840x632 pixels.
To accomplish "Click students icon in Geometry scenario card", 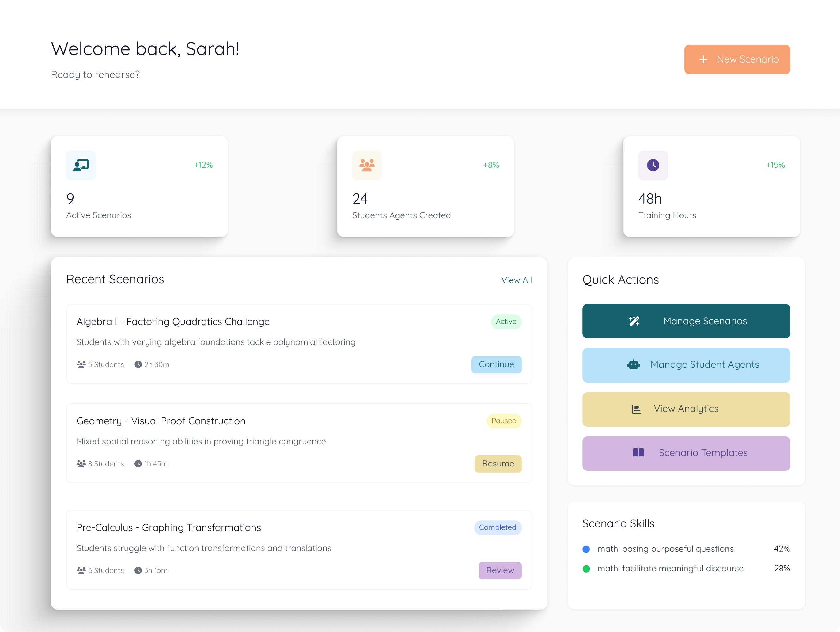I will pyautogui.click(x=81, y=464).
